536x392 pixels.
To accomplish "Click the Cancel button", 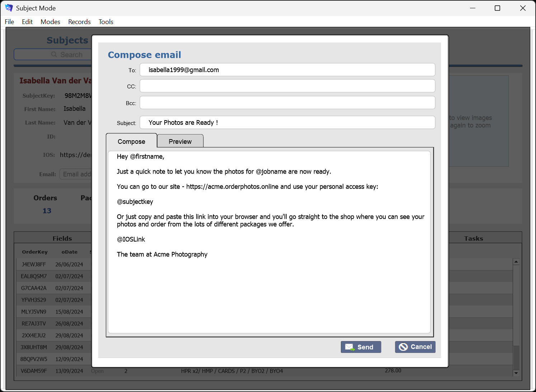I will pyautogui.click(x=415, y=347).
